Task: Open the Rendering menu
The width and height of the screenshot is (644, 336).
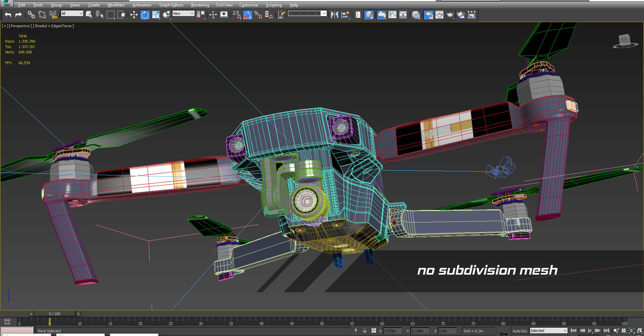Action: click(x=200, y=5)
